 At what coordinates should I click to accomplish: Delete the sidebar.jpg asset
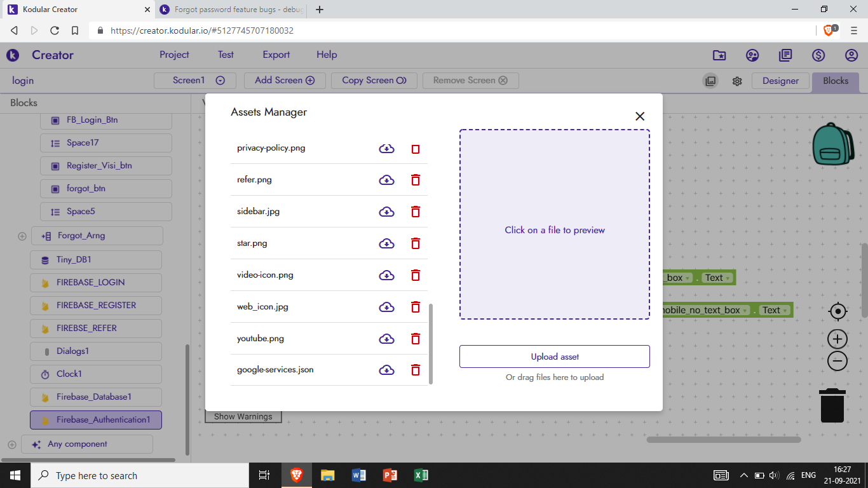(x=416, y=212)
